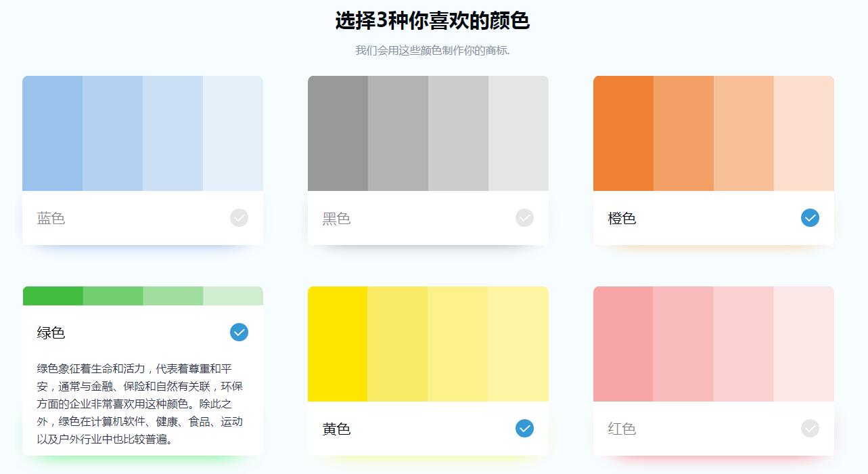Screen dimensions: 868x474
Task: Select the 黑色 card label
Action: [336, 219]
